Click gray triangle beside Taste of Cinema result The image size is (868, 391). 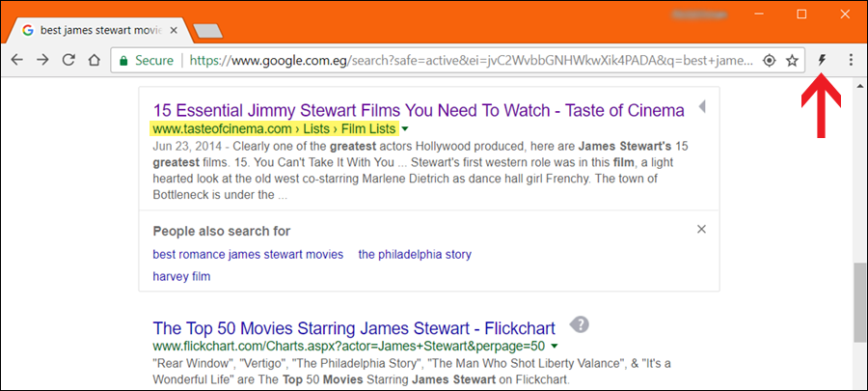[702, 107]
